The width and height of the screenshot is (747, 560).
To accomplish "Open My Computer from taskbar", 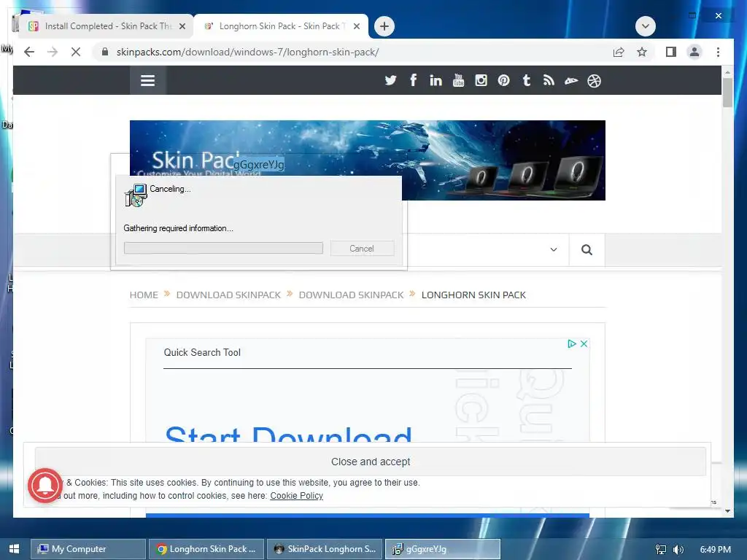I will 88,549.
